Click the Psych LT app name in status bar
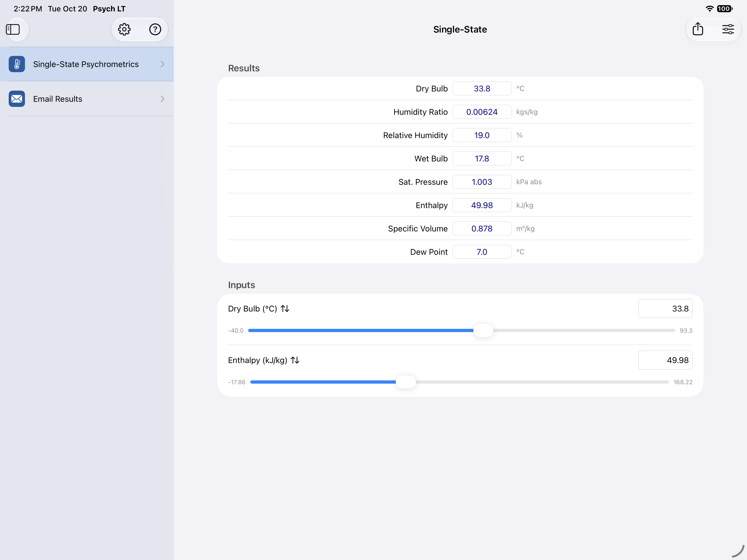Image resolution: width=747 pixels, height=560 pixels. coord(109,9)
